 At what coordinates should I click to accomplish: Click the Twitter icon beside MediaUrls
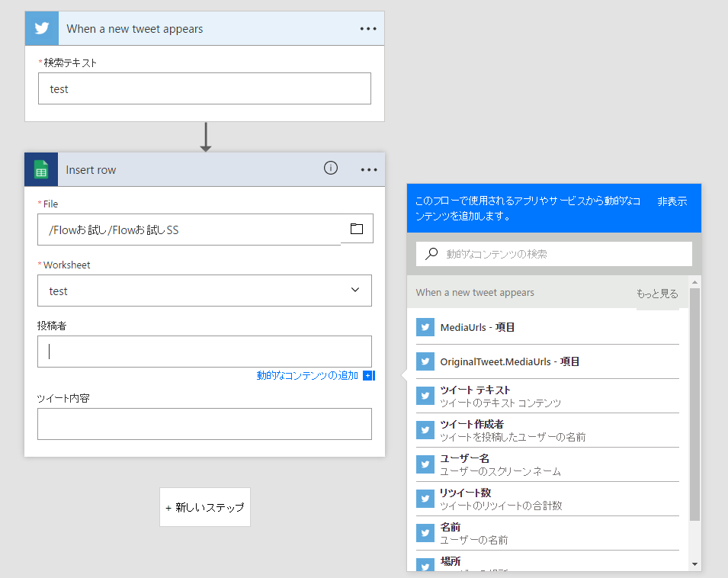click(425, 327)
